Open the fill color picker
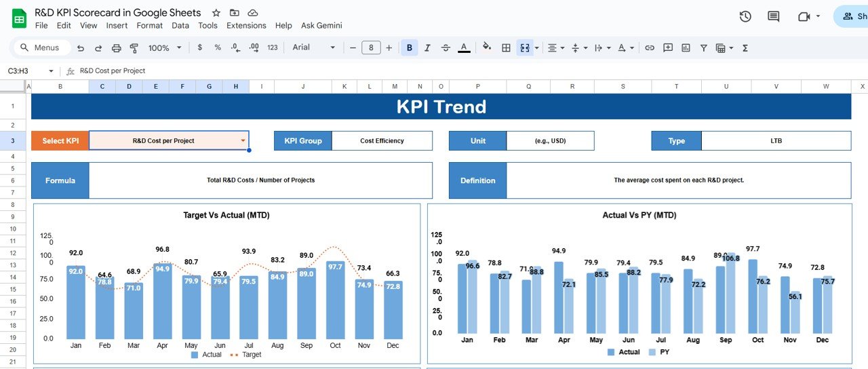Viewport: 868px width, 369px height. point(486,48)
